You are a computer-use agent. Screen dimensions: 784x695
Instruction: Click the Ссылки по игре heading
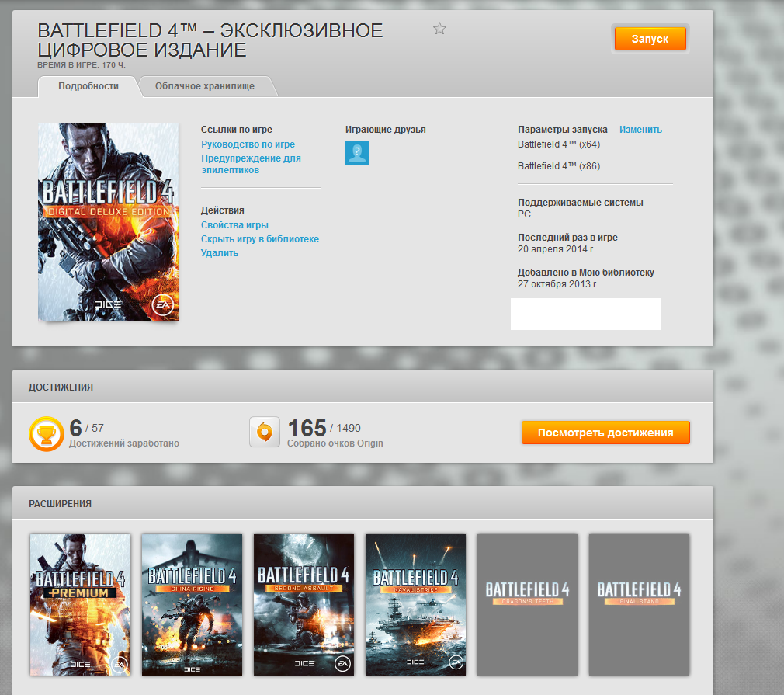pos(237,130)
